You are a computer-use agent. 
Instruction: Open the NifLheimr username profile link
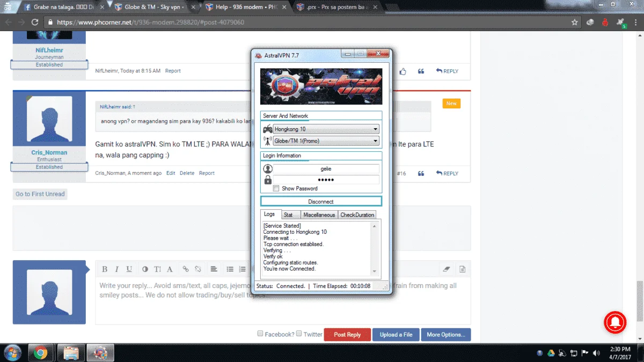pos(49,50)
